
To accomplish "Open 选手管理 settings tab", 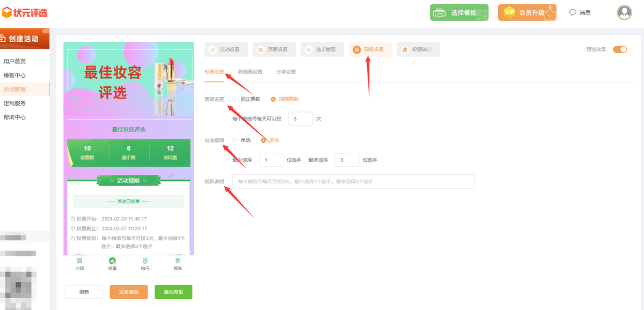I will [321, 50].
